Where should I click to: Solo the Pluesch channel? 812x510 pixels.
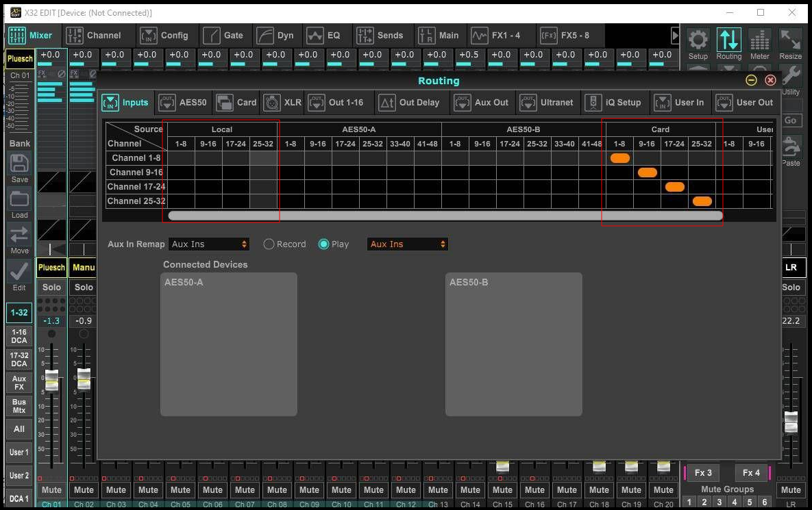click(x=52, y=287)
